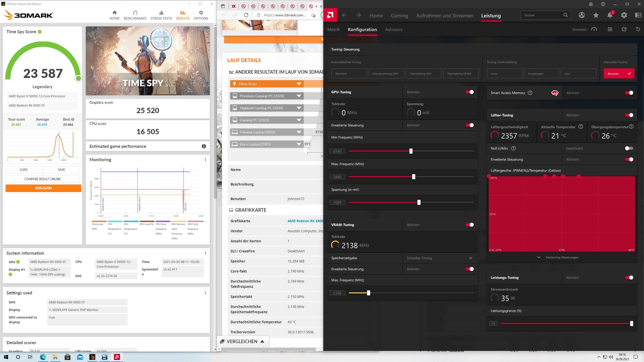
Task: Click the AMD logo in Radeon Software
Action: click(330, 15)
